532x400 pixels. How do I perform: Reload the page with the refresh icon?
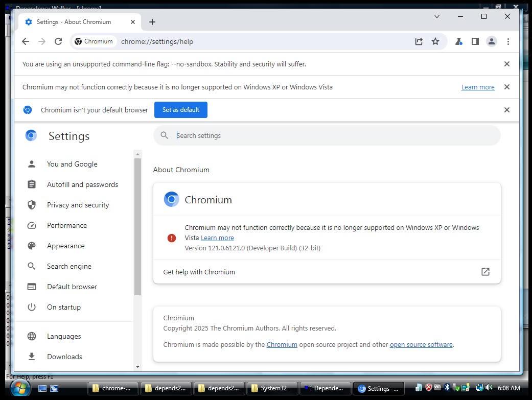[58, 41]
